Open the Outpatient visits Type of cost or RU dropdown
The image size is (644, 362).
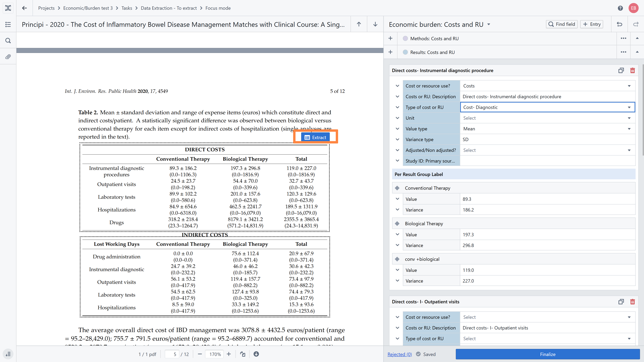pos(547,339)
